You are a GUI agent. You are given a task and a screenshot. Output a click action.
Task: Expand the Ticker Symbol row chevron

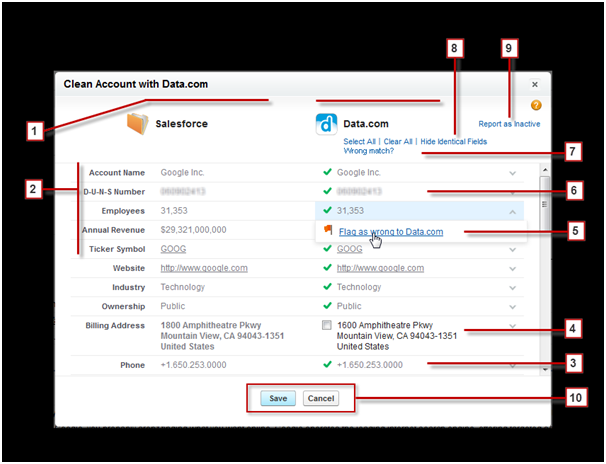512,250
